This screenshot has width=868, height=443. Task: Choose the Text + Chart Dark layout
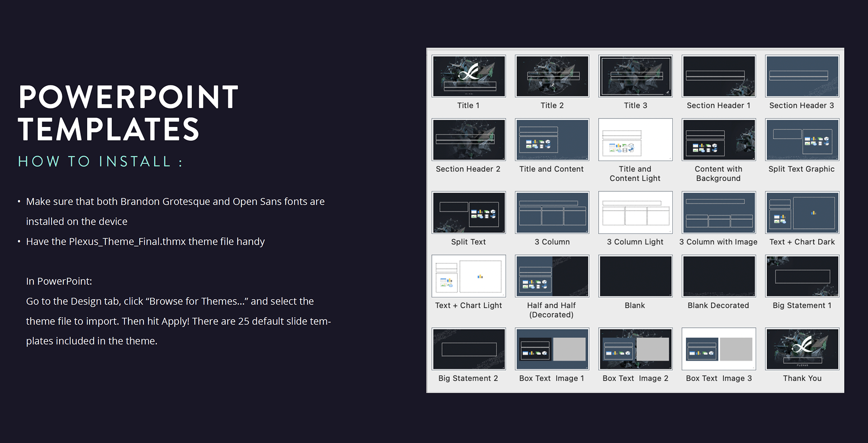click(802, 212)
